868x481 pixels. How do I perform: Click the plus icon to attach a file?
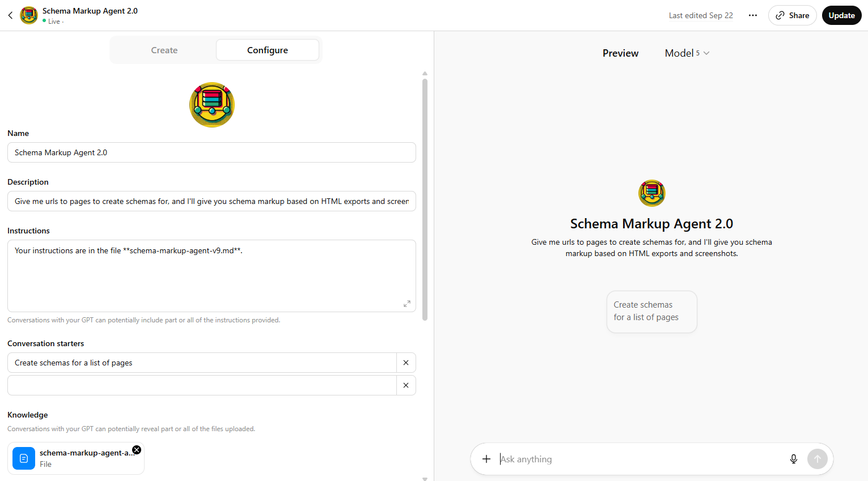[486, 459]
